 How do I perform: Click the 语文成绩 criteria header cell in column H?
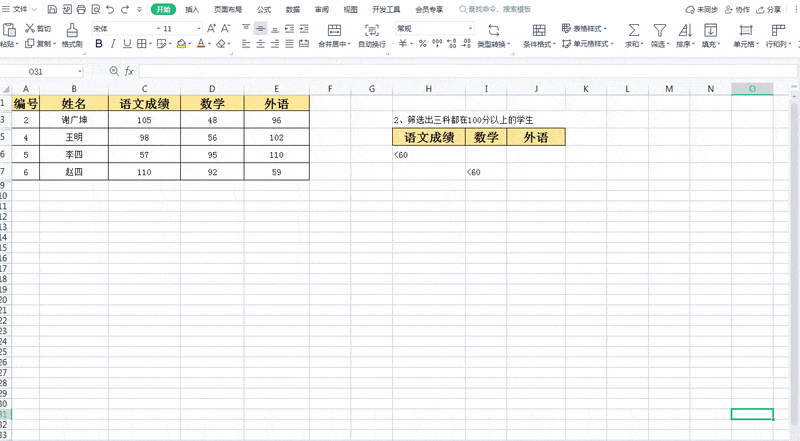pyautogui.click(x=428, y=137)
